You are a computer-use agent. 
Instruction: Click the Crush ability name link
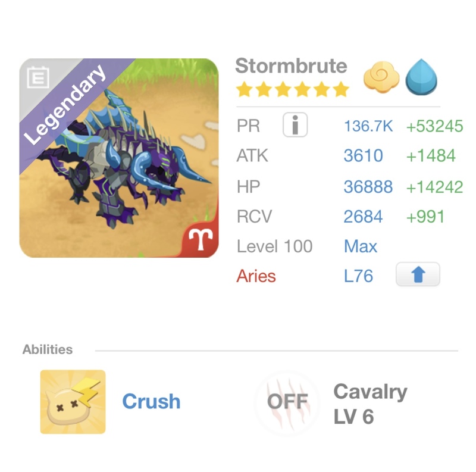151,402
